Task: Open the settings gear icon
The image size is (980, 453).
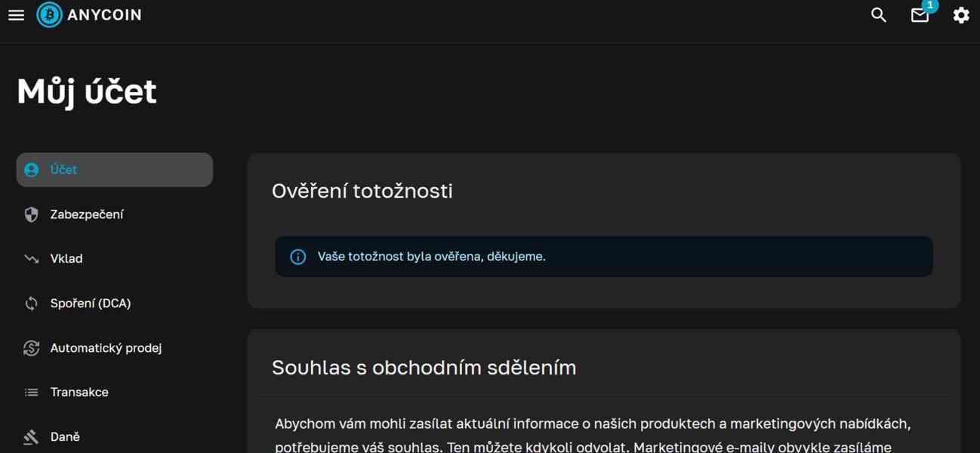Action: (960, 15)
